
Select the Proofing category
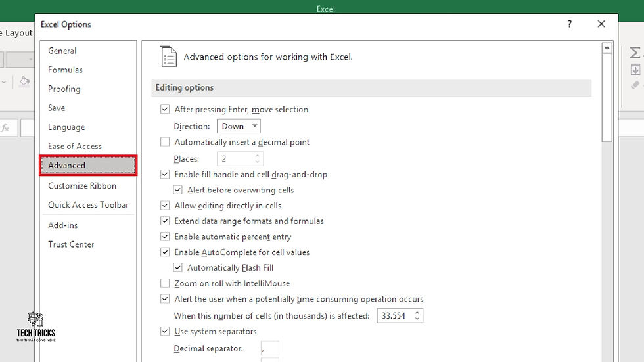64,89
